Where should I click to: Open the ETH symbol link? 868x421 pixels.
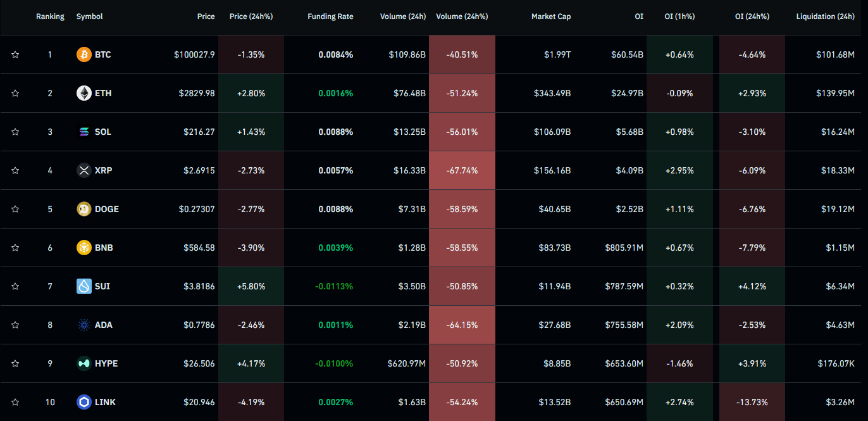pos(103,94)
